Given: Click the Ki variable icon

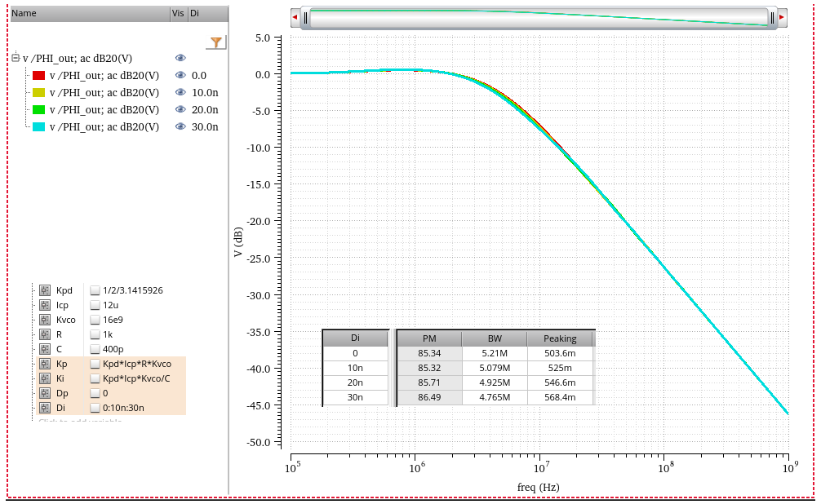Looking at the screenshot, I should (45, 378).
